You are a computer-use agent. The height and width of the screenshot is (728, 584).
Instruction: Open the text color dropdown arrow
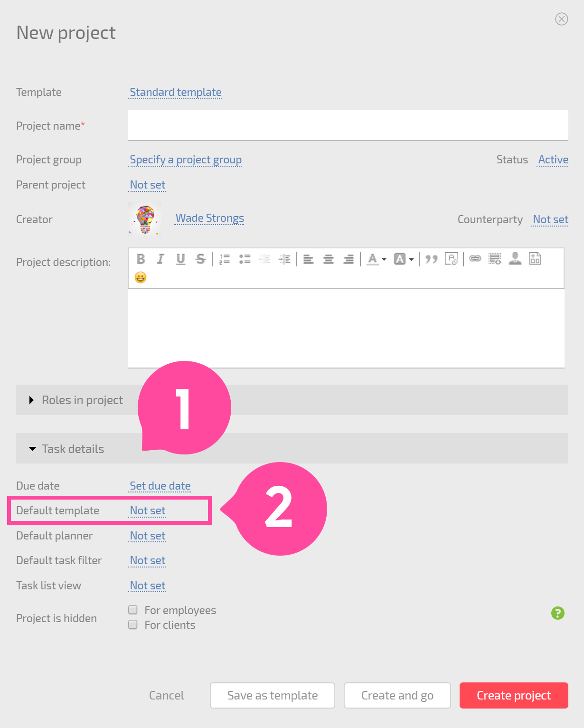tap(384, 259)
